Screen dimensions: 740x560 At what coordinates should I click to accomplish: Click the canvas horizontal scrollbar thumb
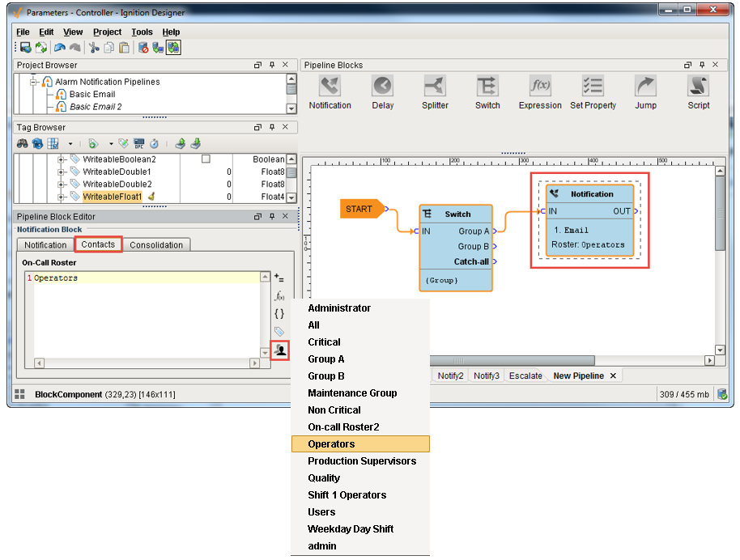512,360
